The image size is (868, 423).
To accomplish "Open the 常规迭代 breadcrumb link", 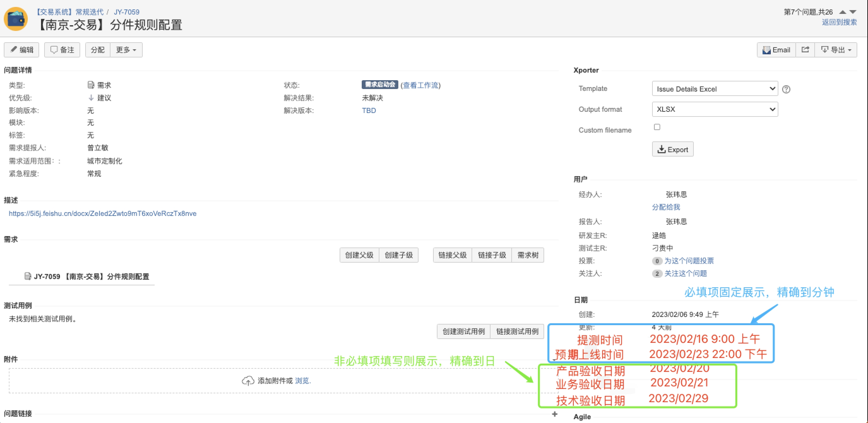I will 89,12.
